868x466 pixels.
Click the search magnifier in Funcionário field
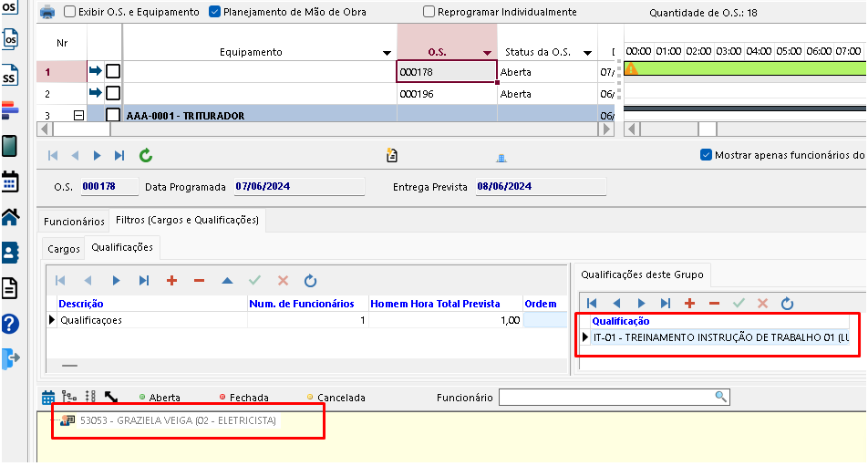[x=720, y=397]
